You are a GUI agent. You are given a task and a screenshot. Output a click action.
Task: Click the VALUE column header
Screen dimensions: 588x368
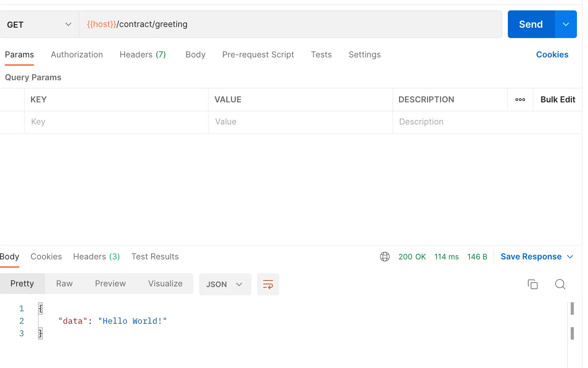pyautogui.click(x=228, y=100)
